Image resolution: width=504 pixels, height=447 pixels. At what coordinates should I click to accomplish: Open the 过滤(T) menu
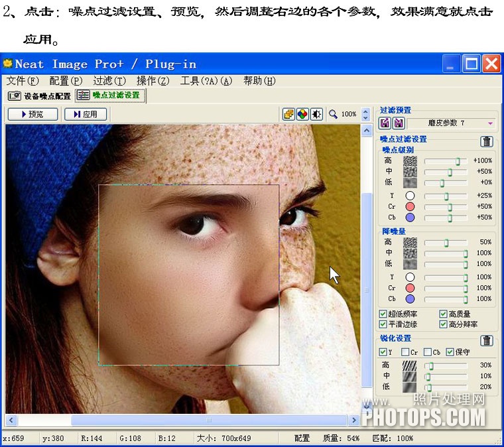[x=109, y=81]
